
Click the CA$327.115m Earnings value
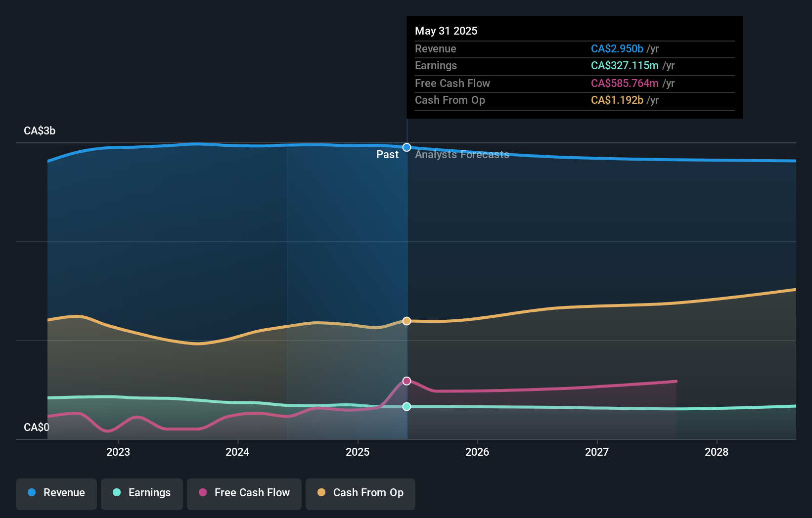pyautogui.click(x=625, y=65)
